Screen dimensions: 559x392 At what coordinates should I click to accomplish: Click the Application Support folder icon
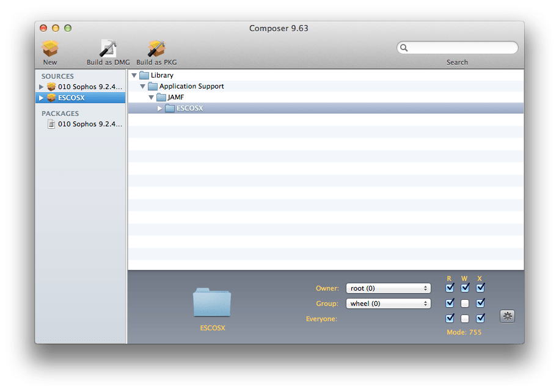point(153,86)
